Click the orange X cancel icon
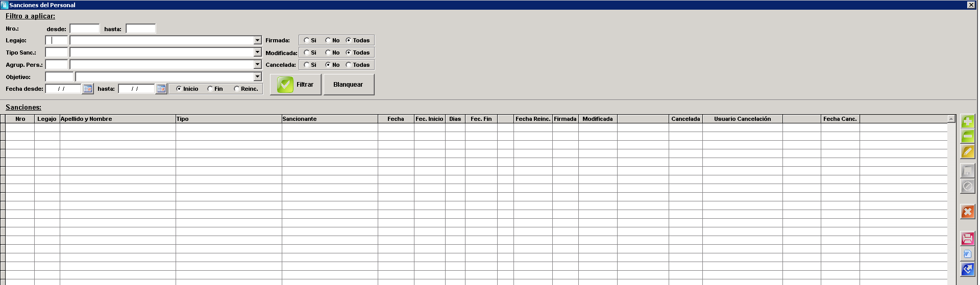The height and width of the screenshot is (285, 980). pyautogui.click(x=967, y=212)
